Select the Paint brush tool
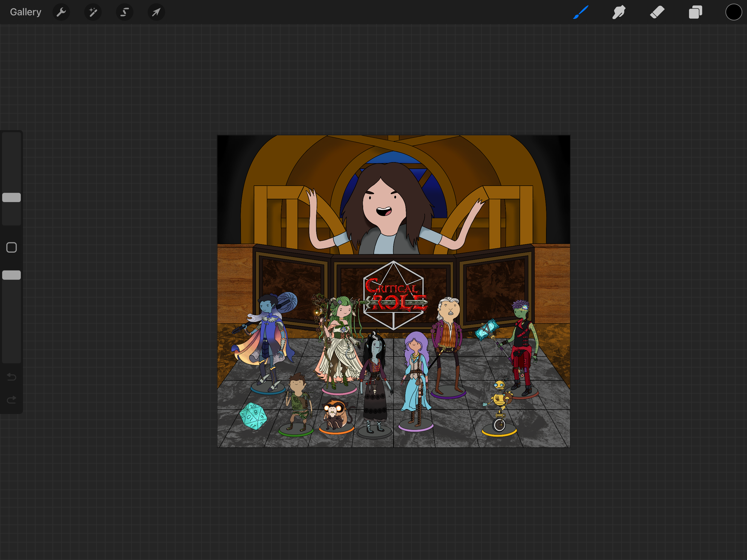 [x=581, y=13]
